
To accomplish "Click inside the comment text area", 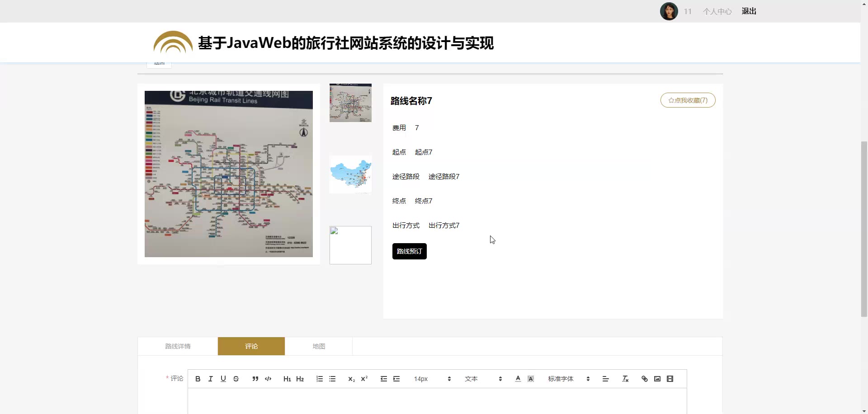I will (x=437, y=401).
